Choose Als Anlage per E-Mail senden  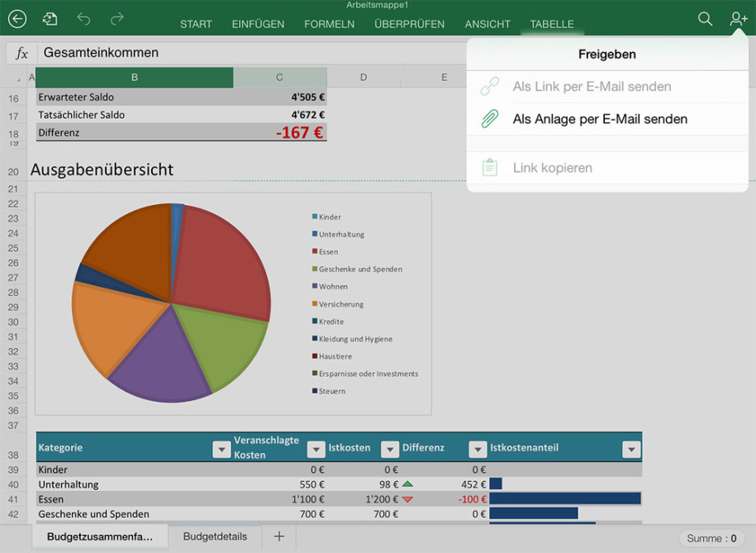599,119
